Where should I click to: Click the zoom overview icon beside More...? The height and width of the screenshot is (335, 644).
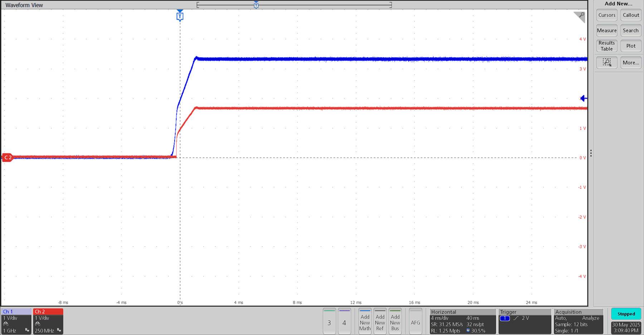(x=606, y=62)
